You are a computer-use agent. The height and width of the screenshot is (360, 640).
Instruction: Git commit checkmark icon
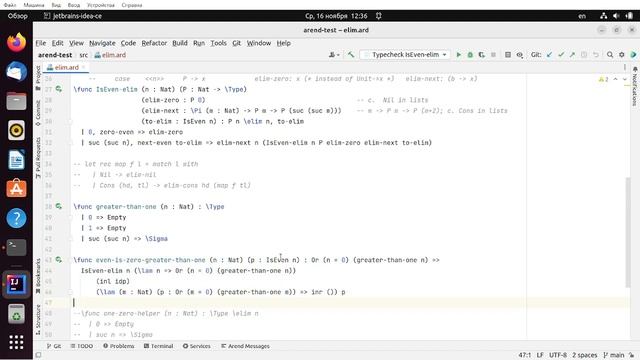pos(561,55)
